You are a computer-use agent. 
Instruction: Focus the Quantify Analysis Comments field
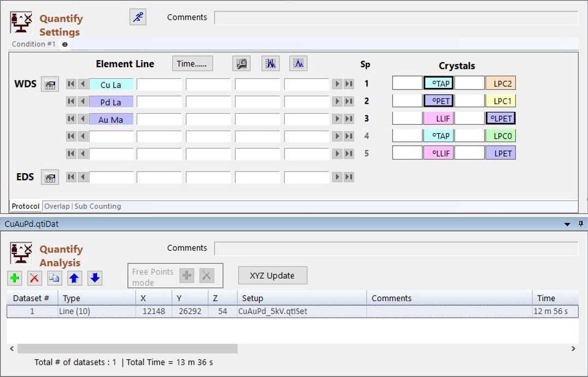click(397, 248)
